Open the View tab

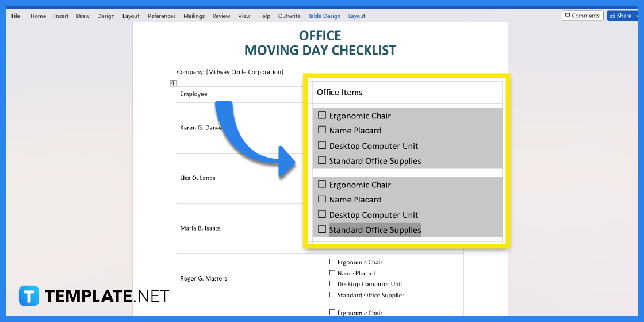pyautogui.click(x=244, y=16)
